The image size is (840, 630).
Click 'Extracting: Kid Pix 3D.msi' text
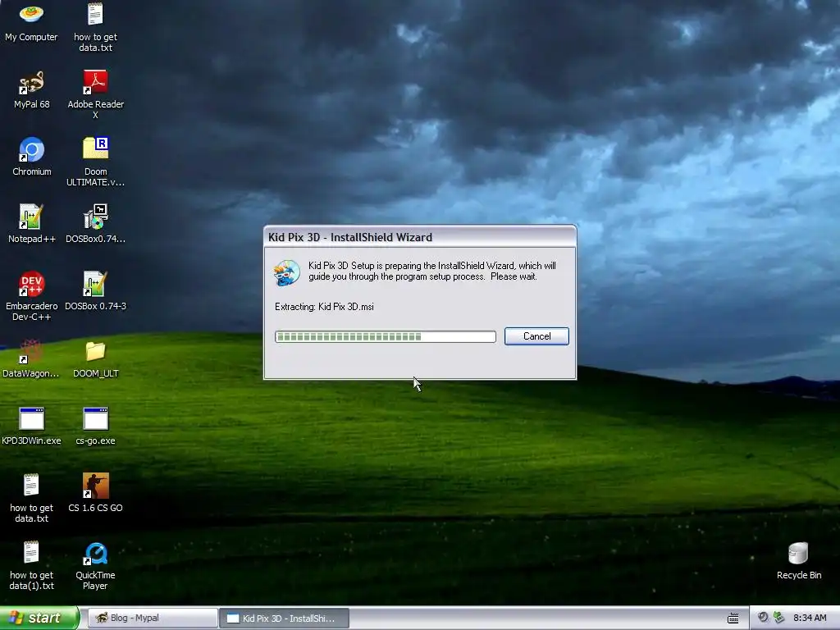click(x=324, y=307)
